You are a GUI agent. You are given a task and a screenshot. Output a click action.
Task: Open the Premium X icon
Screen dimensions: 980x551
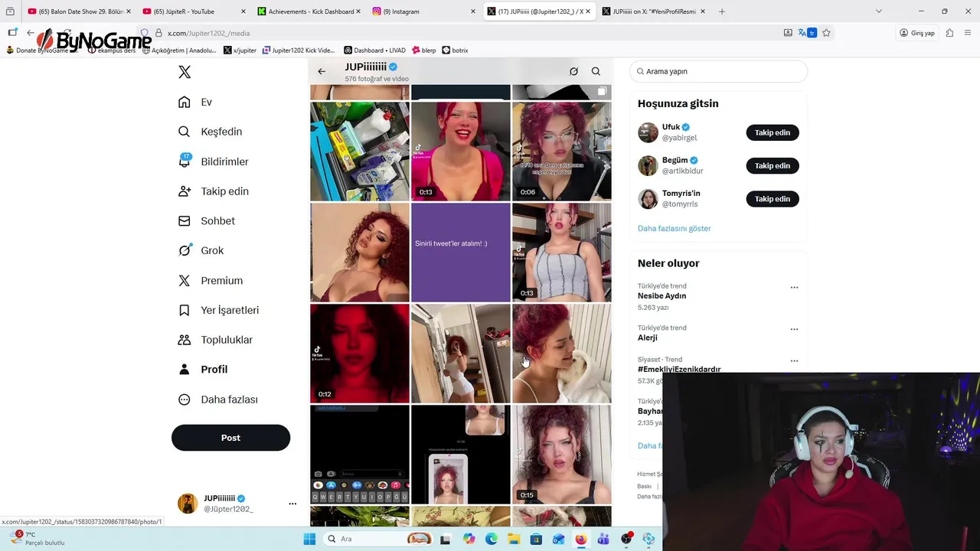184,280
